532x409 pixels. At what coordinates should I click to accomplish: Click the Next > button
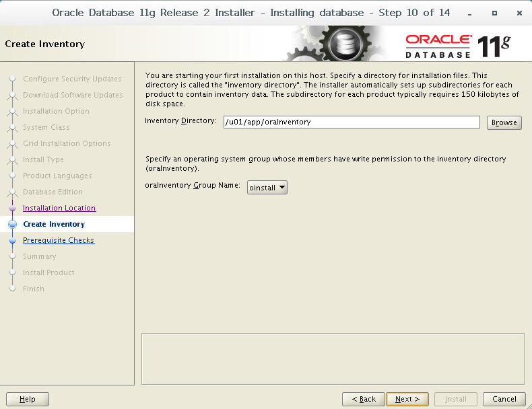tap(407, 399)
